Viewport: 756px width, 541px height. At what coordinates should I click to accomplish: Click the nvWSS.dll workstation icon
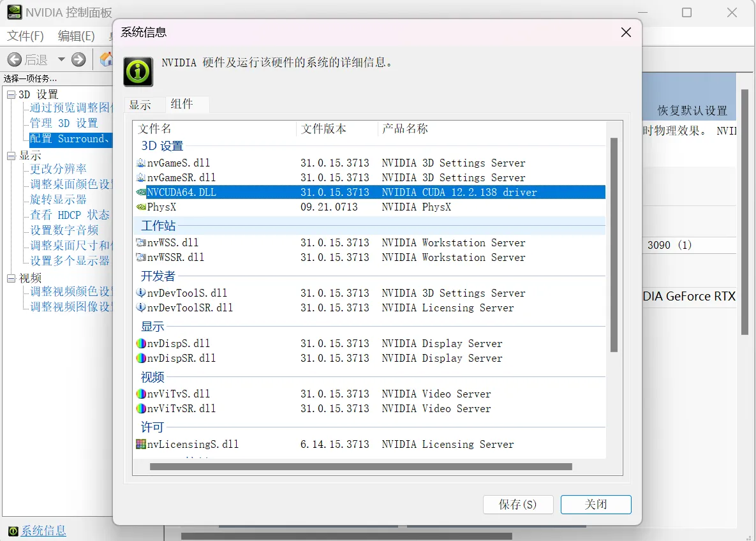pos(141,243)
